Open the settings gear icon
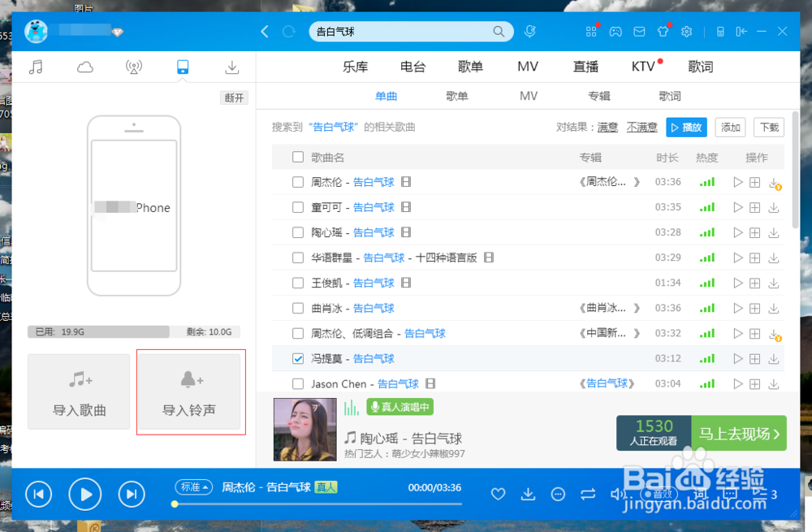 point(687,32)
